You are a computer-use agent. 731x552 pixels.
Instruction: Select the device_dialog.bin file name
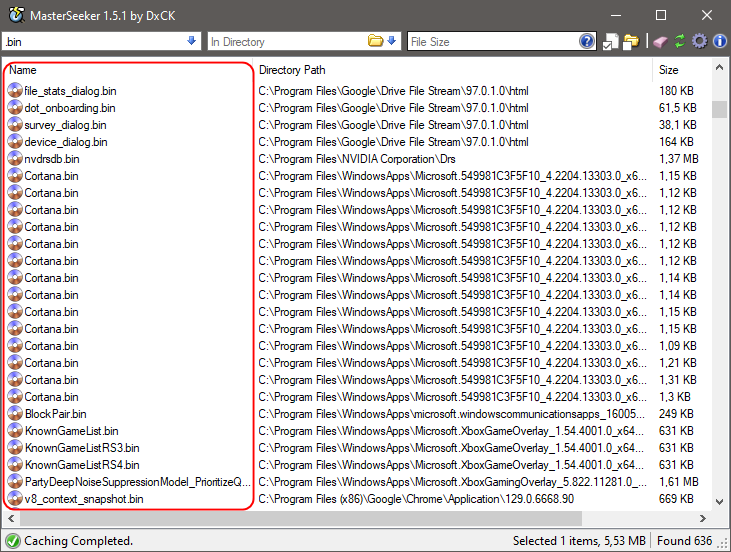pyautogui.click(x=66, y=142)
